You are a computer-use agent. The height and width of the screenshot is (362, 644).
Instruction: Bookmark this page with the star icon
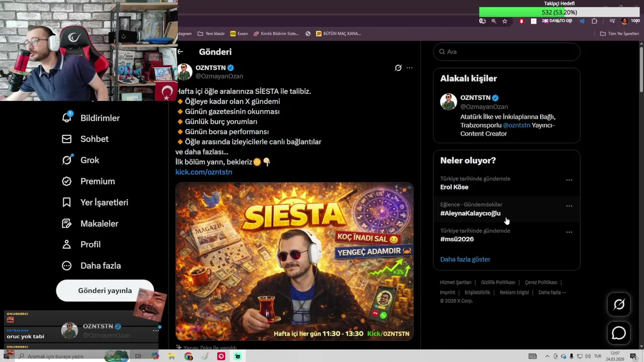click(x=505, y=21)
